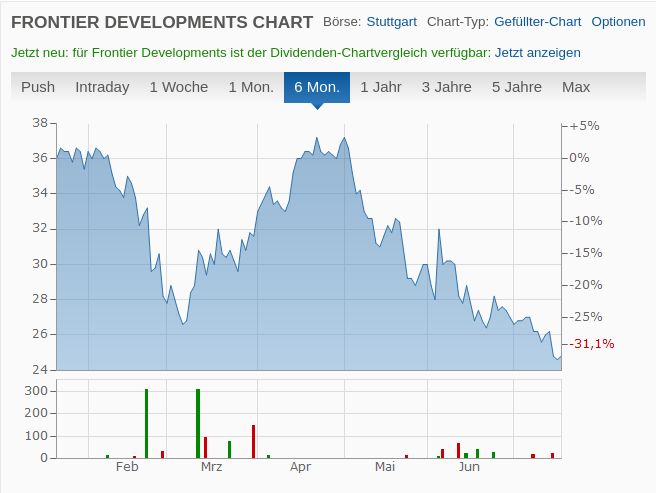
Task: Click the Jetzt anzeigen link
Action: click(x=538, y=53)
